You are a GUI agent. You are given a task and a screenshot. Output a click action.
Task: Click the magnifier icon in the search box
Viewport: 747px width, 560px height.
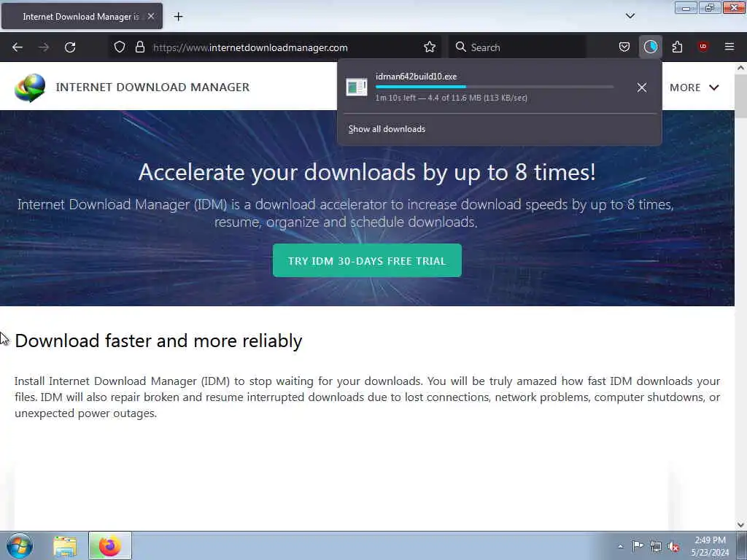(460, 47)
